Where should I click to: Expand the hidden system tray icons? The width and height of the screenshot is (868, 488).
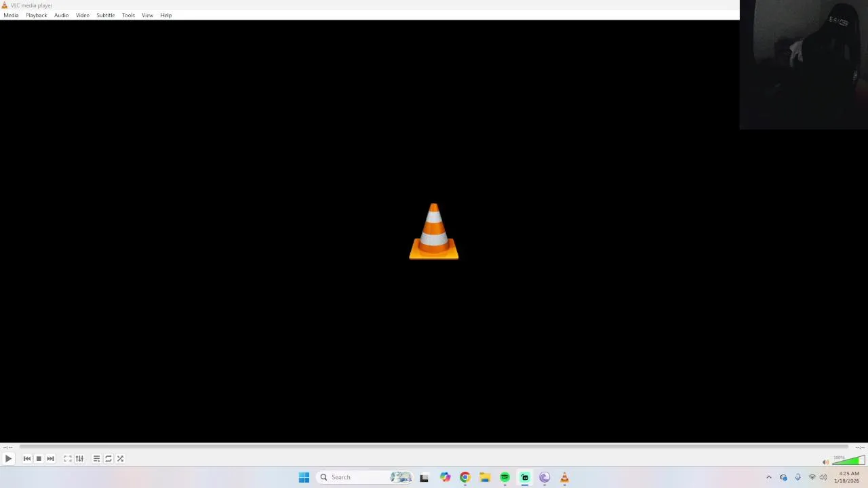point(768,477)
